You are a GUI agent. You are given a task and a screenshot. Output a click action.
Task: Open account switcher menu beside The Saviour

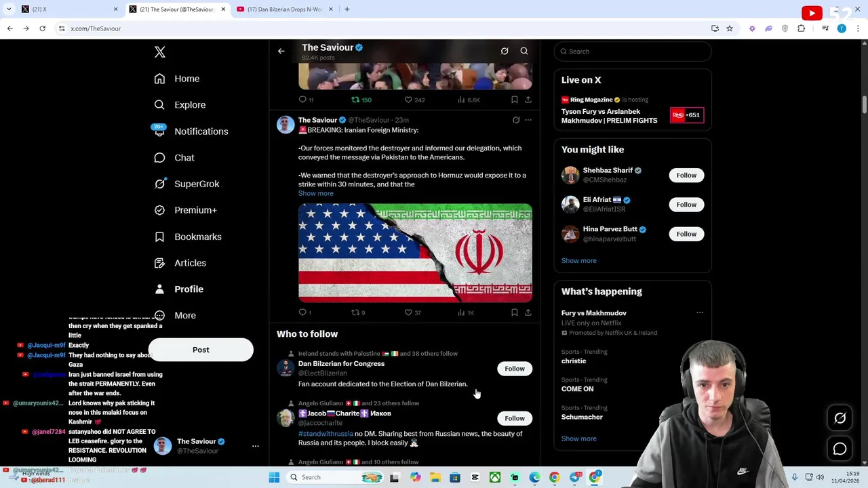point(256,446)
